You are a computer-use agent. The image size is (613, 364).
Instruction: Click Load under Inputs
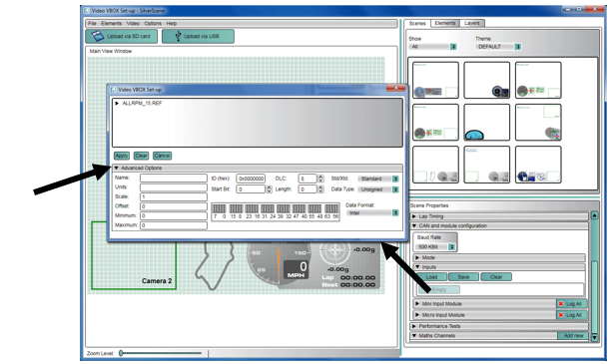(431, 277)
